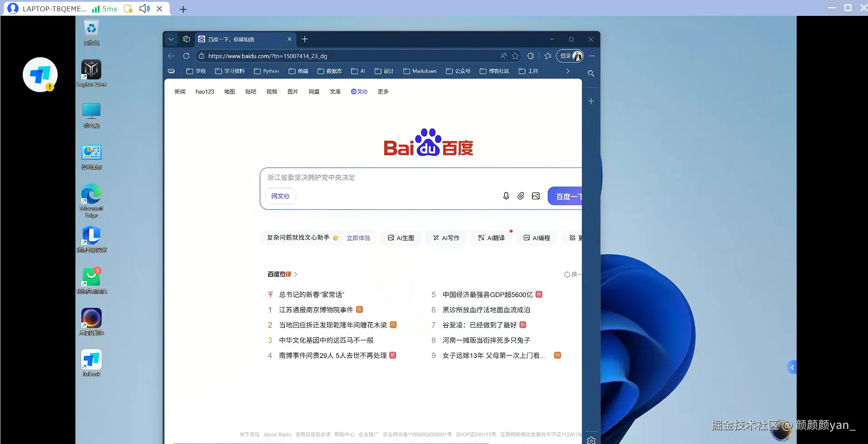Open the 百度热搜 hot search list
Viewport: 868px width, 444px height.
tap(282, 274)
